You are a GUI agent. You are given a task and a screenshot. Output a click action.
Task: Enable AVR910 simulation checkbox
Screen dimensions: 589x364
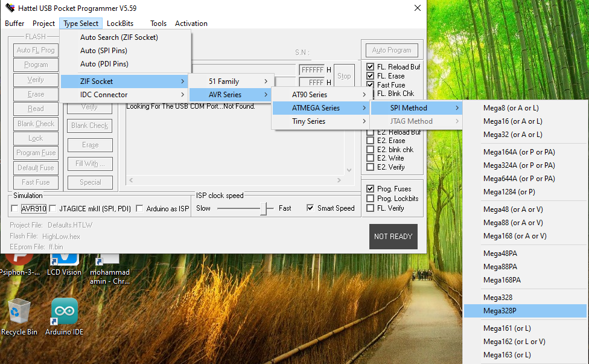pos(14,208)
